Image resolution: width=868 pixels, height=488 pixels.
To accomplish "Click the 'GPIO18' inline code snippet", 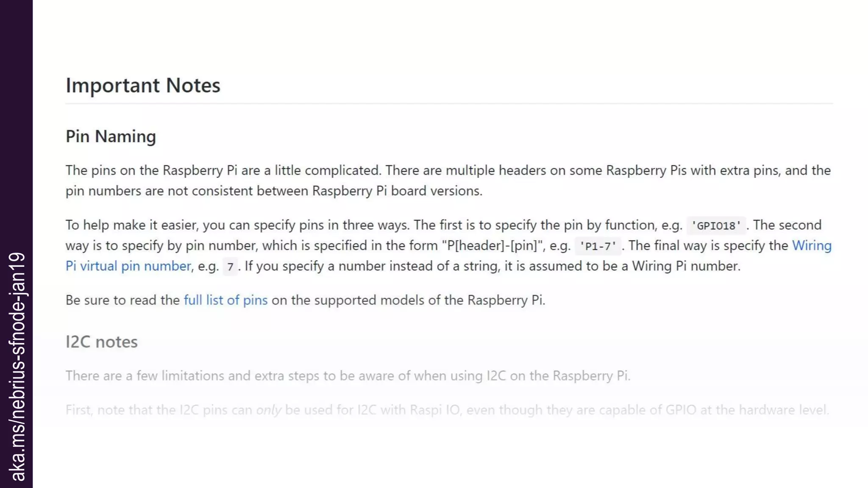I will [716, 225].
